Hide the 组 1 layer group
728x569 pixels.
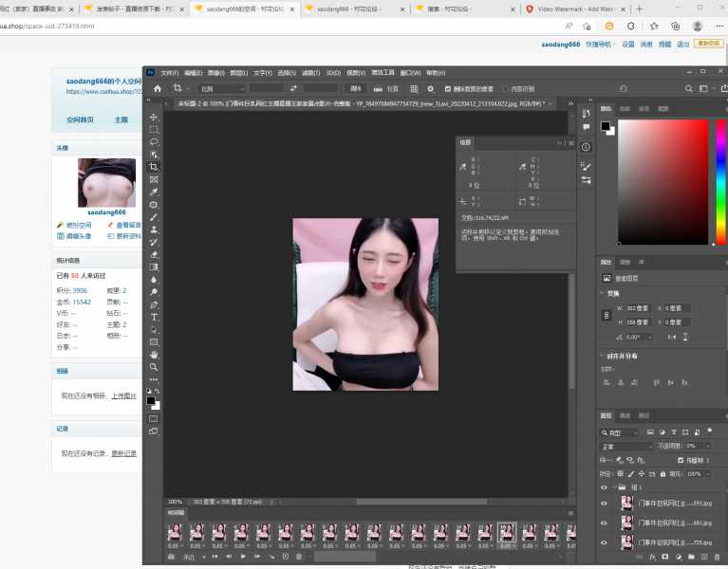click(604, 487)
